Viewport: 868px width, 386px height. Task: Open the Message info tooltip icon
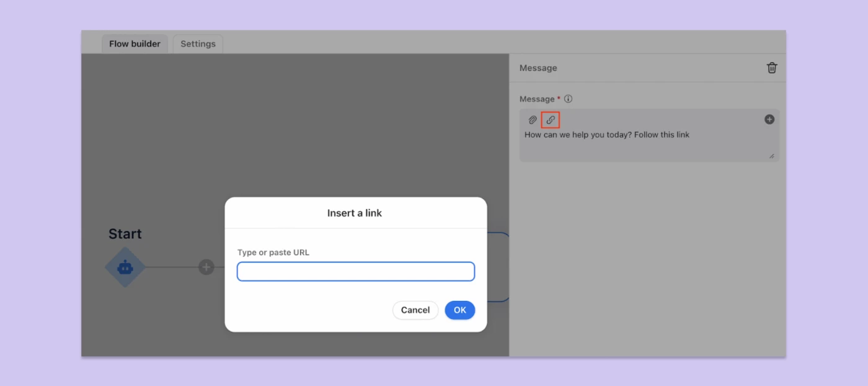point(568,99)
